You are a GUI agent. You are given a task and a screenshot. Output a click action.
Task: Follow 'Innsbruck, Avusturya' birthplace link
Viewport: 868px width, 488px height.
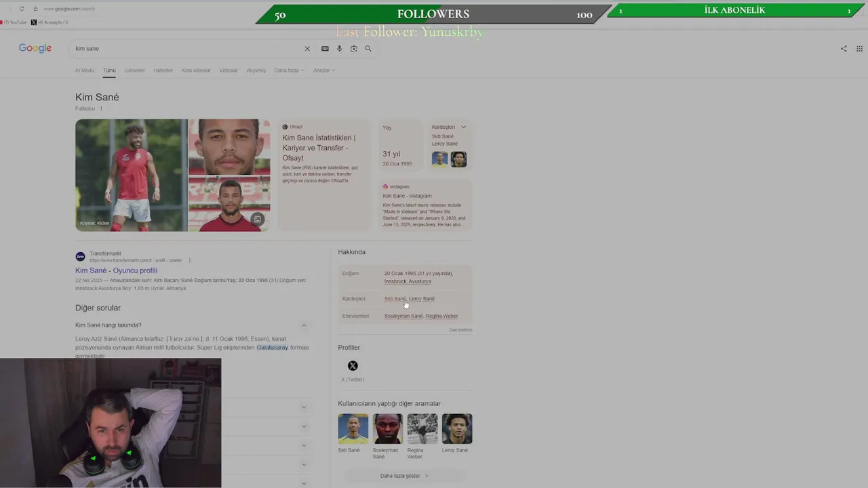(408, 281)
